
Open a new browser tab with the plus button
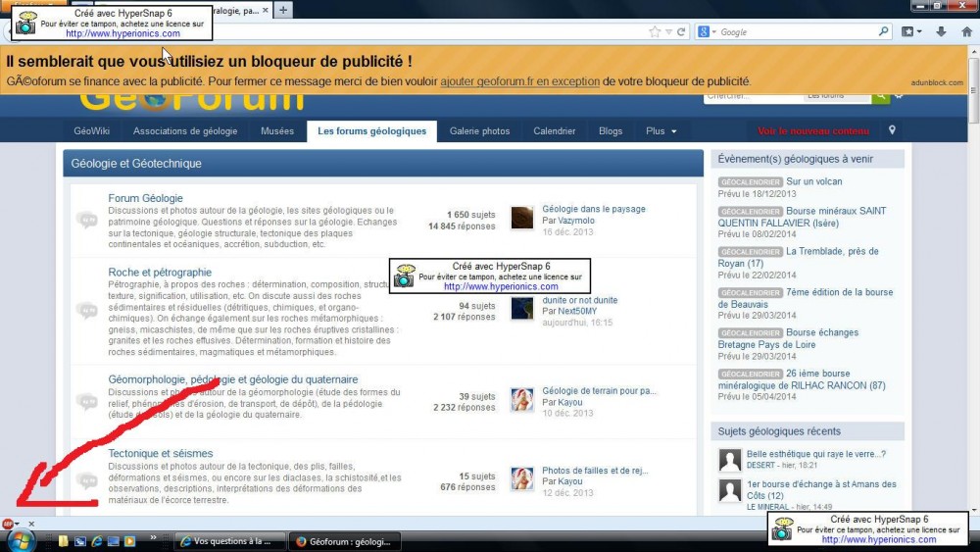[282, 10]
